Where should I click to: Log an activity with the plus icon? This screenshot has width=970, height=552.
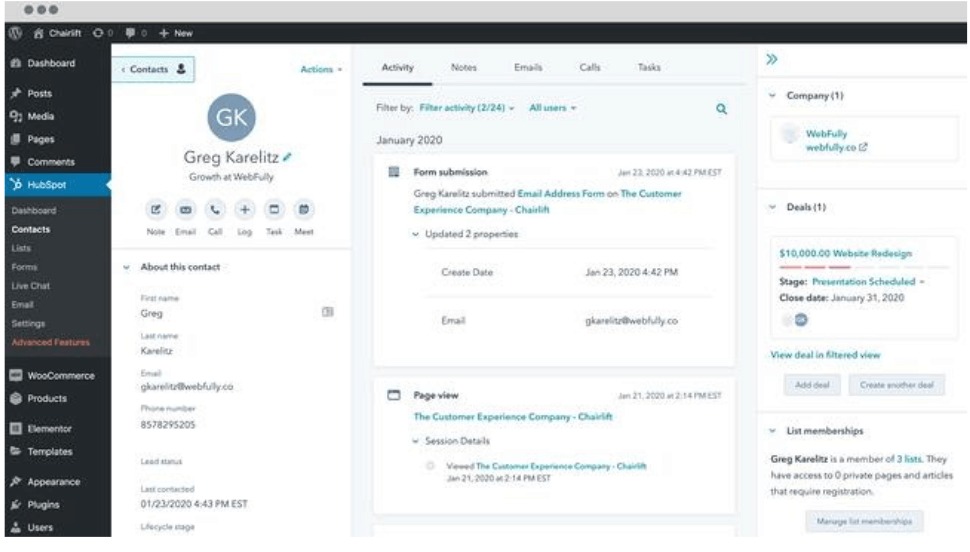point(244,210)
